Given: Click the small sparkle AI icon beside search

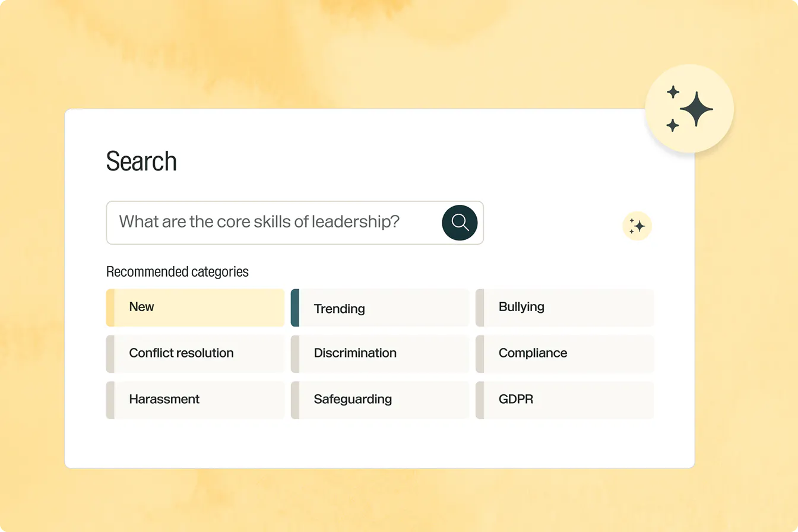Looking at the screenshot, I should click(x=637, y=226).
